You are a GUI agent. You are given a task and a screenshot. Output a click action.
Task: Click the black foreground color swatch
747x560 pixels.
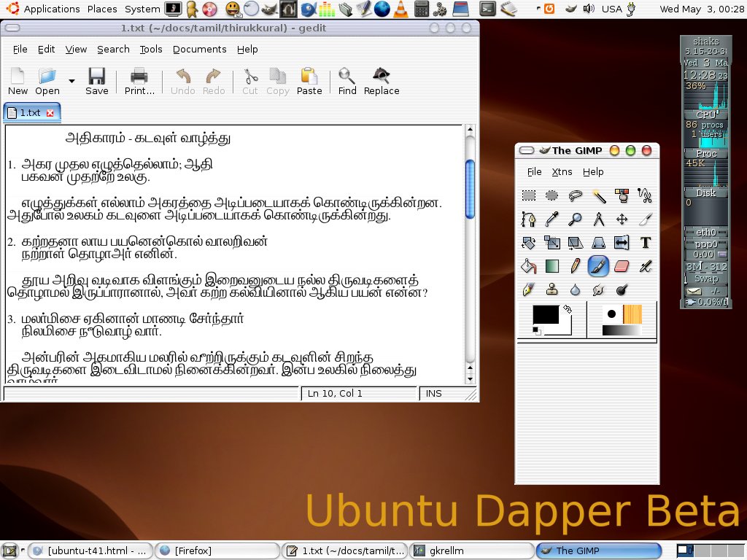pos(545,315)
